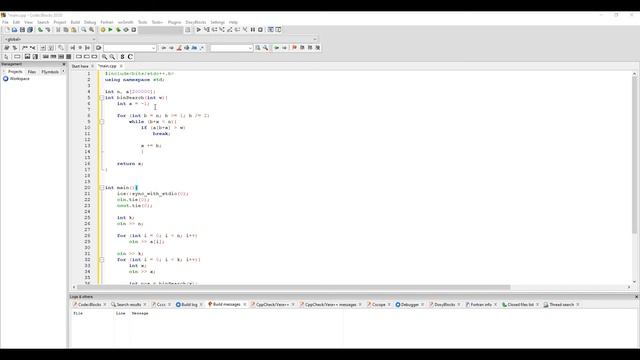Open the Settings menu
The width and height of the screenshot is (640, 360).
(x=217, y=22)
